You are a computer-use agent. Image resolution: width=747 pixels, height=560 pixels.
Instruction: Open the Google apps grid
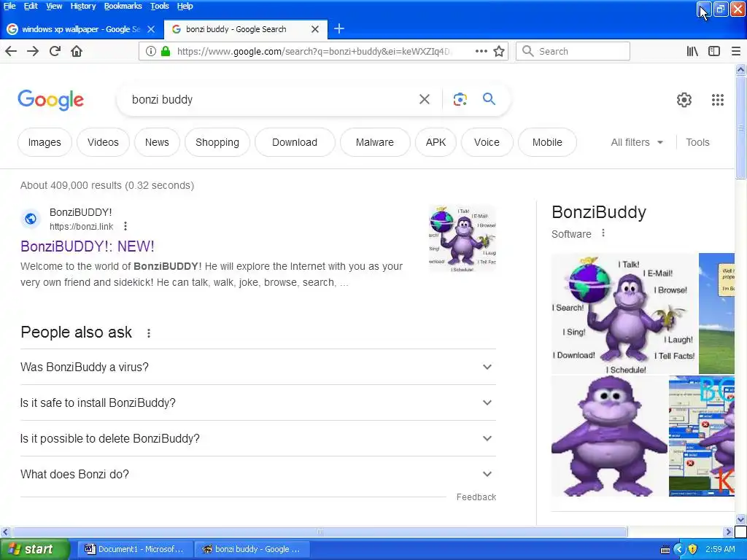pyautogui.click(x=718, y=99)
